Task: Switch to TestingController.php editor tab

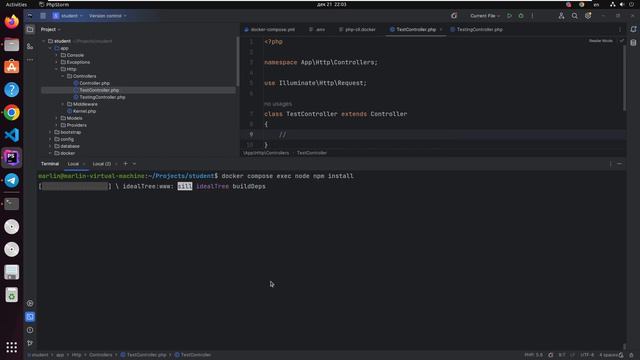Action: click(x=476, y=29)
